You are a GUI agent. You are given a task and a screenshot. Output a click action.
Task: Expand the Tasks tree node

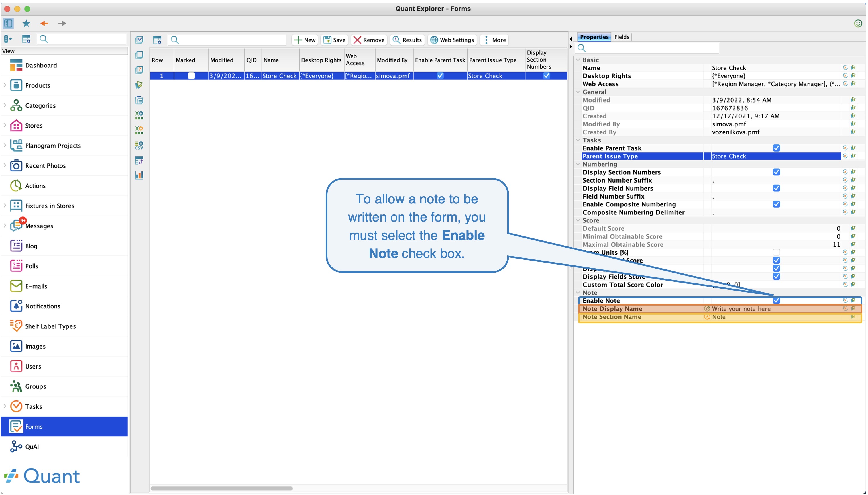tap(5, 406)
